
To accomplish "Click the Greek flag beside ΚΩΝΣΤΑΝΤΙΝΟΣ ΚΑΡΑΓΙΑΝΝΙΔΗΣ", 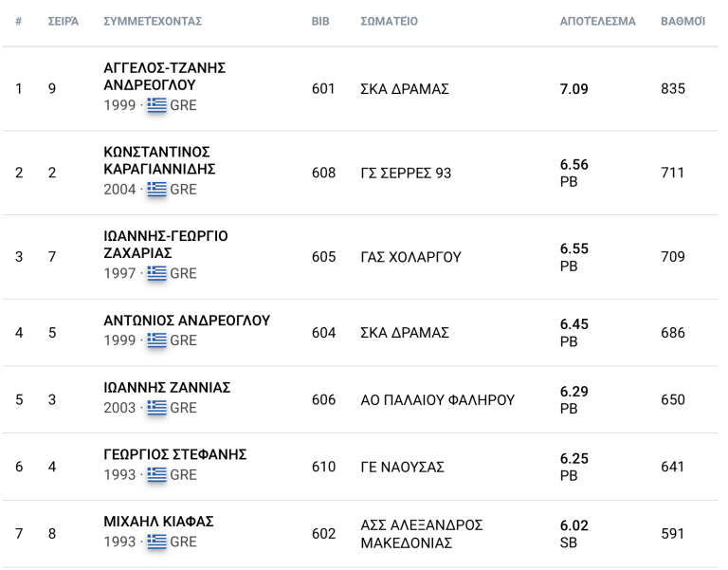I will (156, 189).
